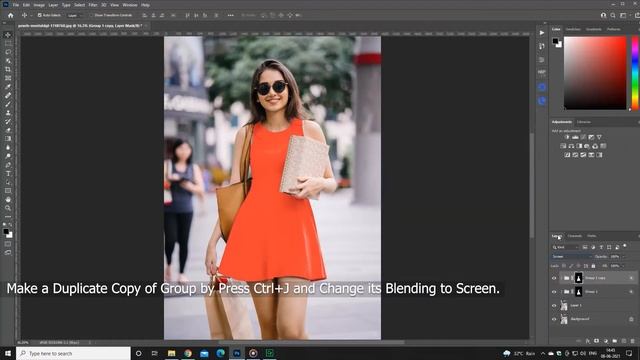Add a Vibrance adjustment (triangle icon)
Screen dimensions: 640x360
(x=599, y=137)
